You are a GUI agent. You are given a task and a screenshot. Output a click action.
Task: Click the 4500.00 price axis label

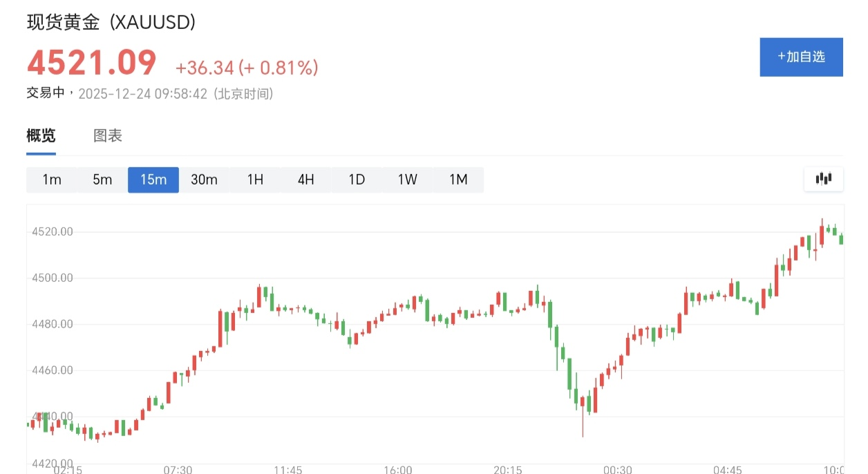[x=53, y=278]
